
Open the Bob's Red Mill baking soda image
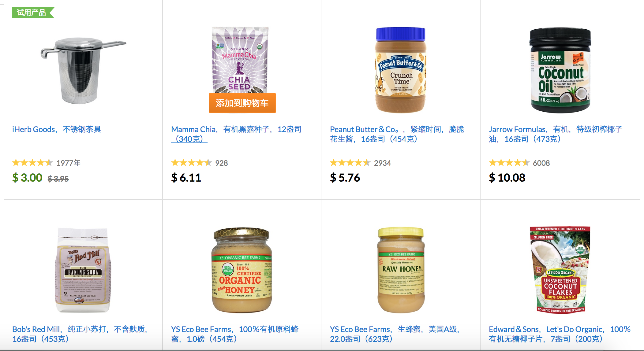pyautogui.click(x=83, y=270)
